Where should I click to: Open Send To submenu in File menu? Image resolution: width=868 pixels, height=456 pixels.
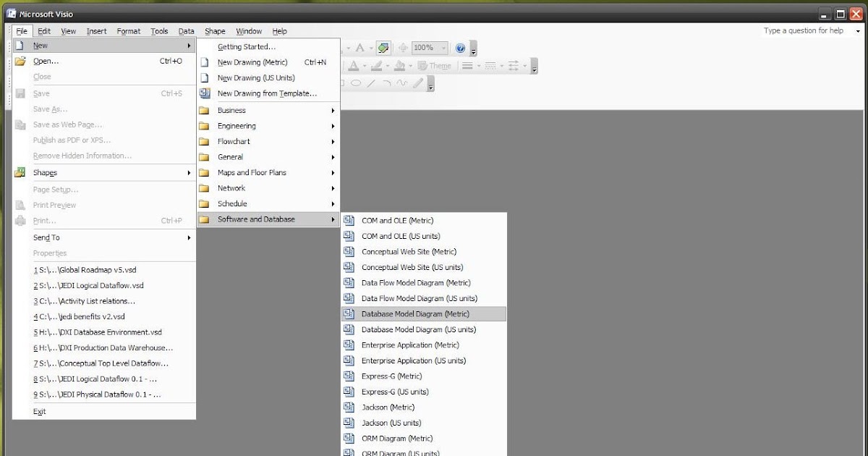104,237
